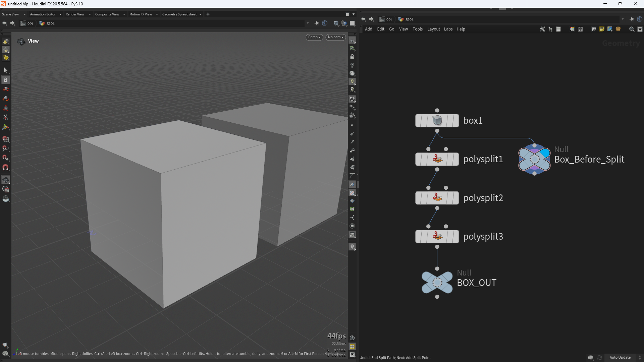Show the tree view icon in network toolbar
The image size is (644, 362).
pyautogui.click(x=550, y=29)
